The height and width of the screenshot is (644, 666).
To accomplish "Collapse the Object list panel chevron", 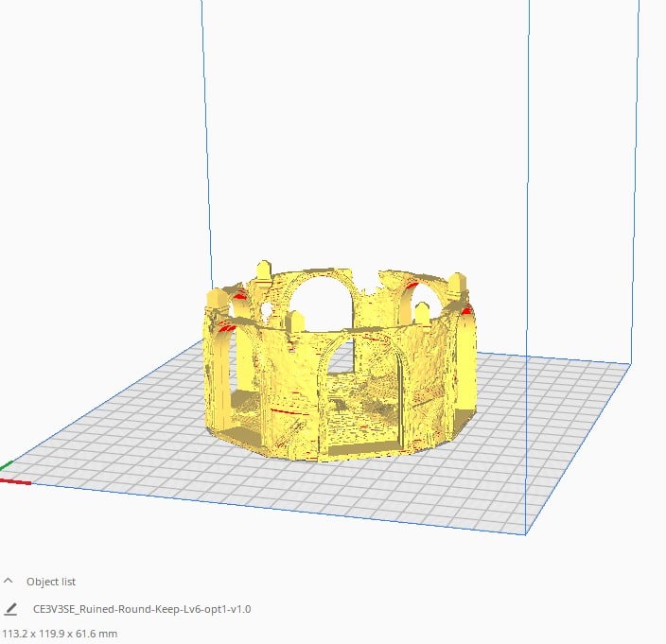I will pos(9,582).
